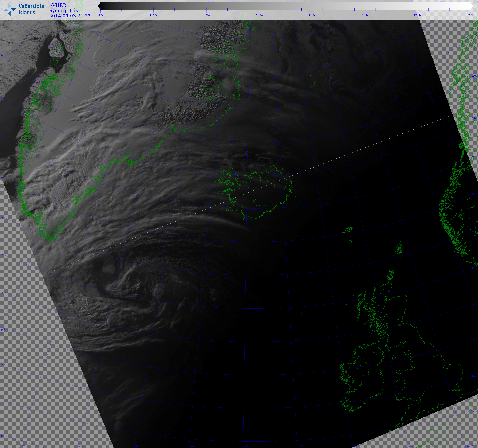Image resolution: width=478 pixels, height=448 pixels.
Task: Click the 60N latitude label on left edge
Action: [x=3, y=218]
